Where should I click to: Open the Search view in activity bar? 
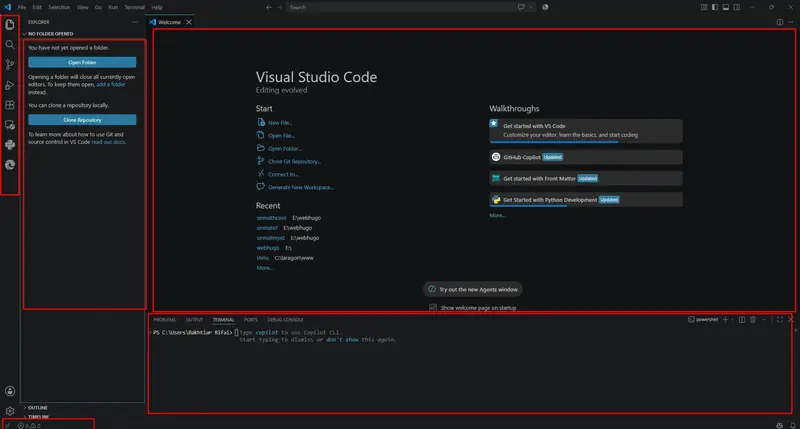pos(10,45)
